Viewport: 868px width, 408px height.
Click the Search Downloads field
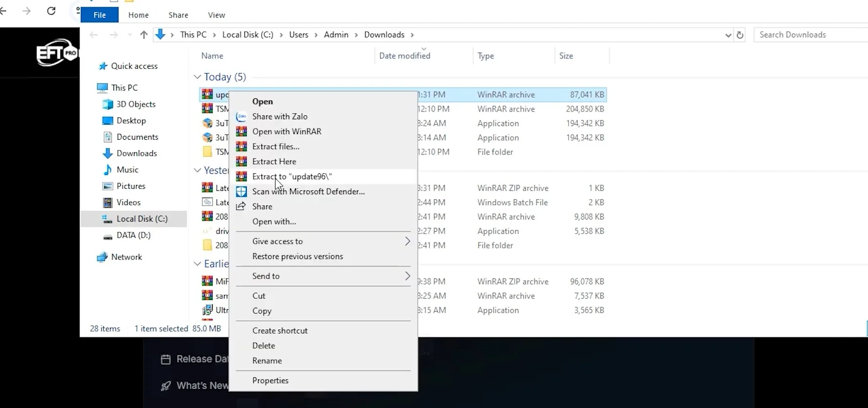[x=811, y=35]
